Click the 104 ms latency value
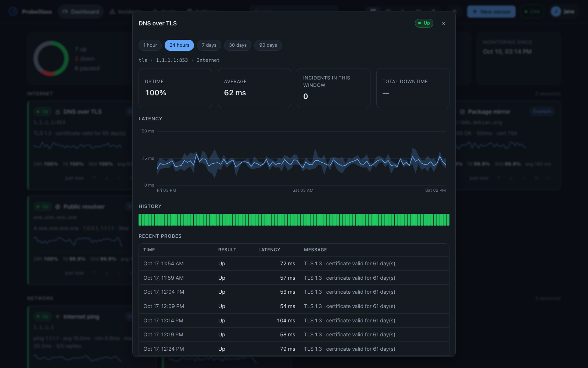 pos(286,321)
